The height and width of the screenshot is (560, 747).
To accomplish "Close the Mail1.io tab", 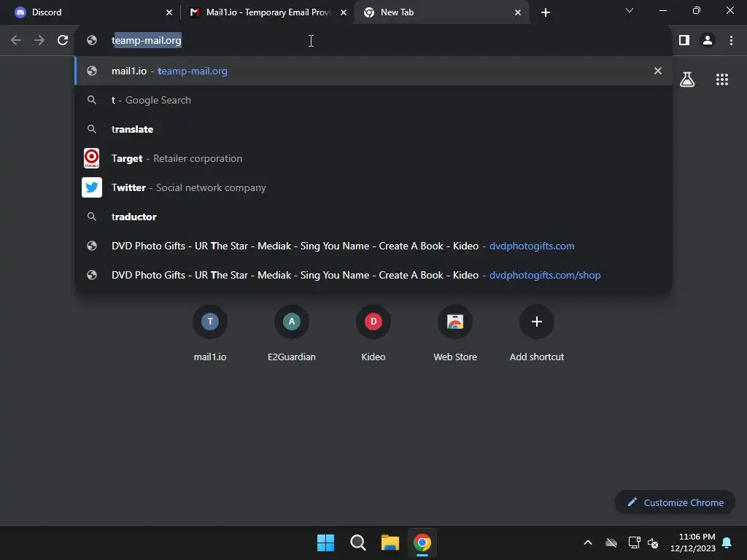I will [x=344, y=12].
